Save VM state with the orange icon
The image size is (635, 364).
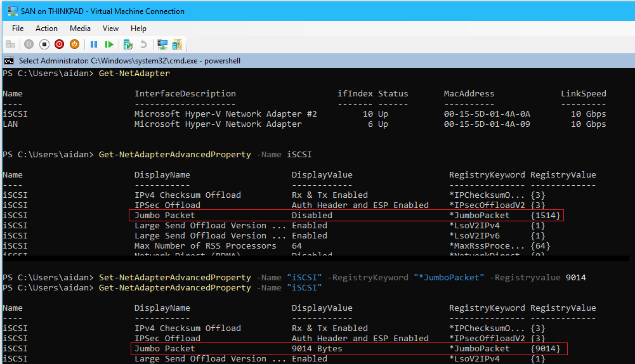[x=74, y=44]
